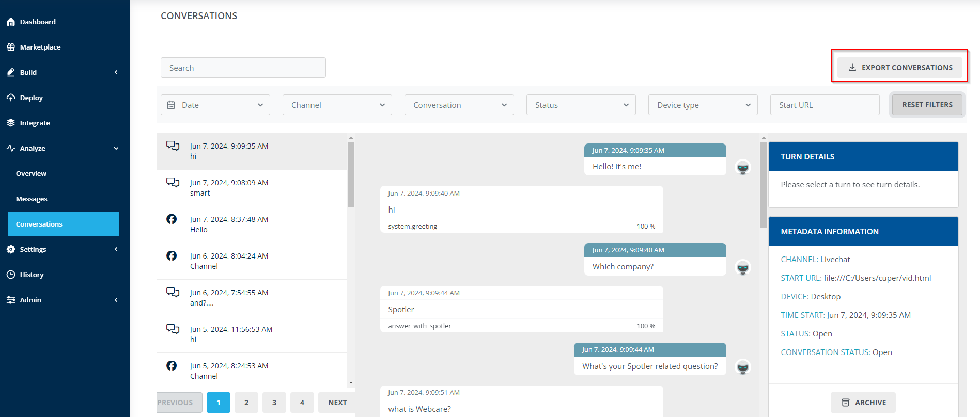Open the Channel filter dropdown
Screen dimensions: 980x417
pyautogui.click(x=337, y=105)
